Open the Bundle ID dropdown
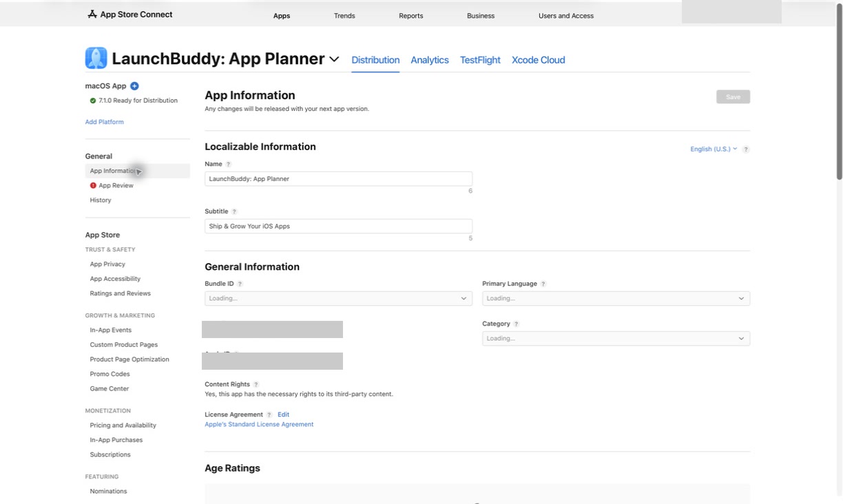The image size is (843, 504). click(x=338, y=298)
